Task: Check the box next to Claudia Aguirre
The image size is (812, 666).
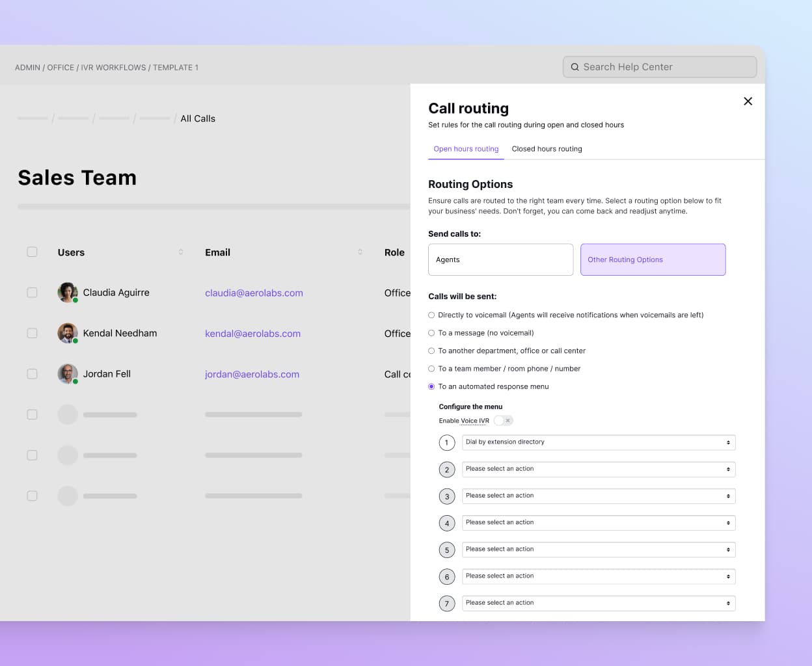Action: 32,293
